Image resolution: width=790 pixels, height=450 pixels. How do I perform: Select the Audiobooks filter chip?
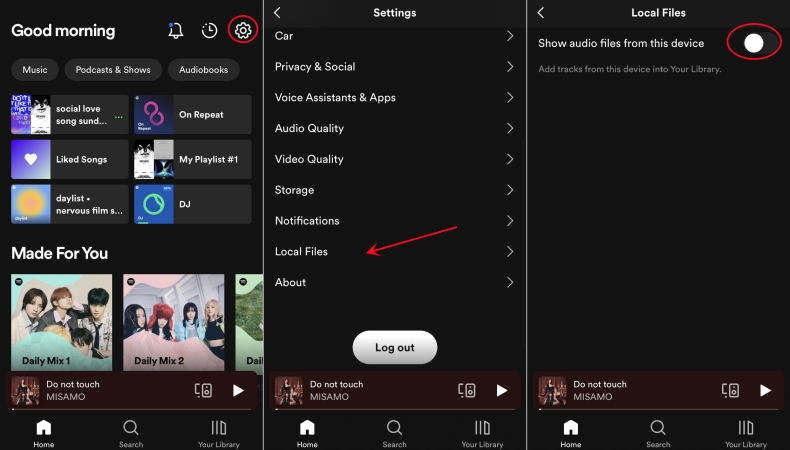[204, 70]
